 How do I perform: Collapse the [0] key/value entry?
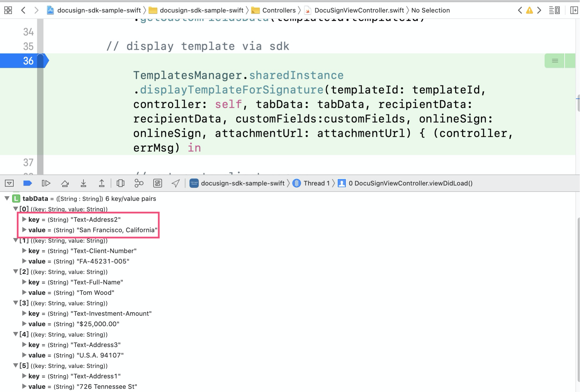[16, 209]
